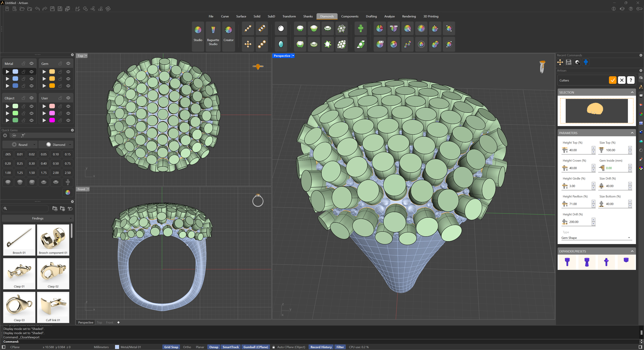Select the 1.00 carat quick gem size
Screen dimensions: 644x350
point(8,173)
